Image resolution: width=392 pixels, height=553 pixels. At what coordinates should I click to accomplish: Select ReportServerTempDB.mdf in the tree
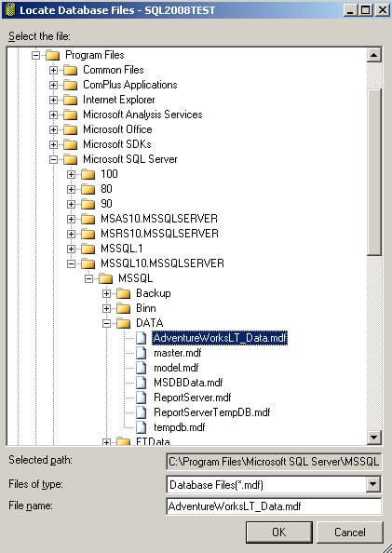(212, 412)
